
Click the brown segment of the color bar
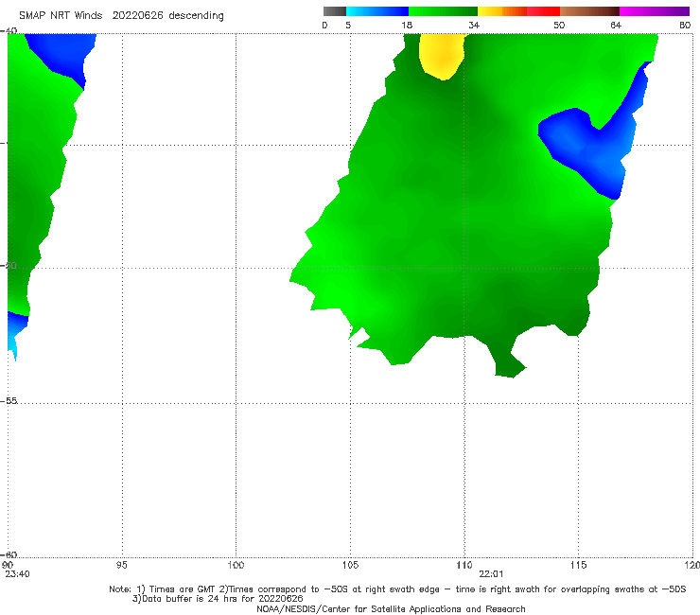(x=589, y=11)
